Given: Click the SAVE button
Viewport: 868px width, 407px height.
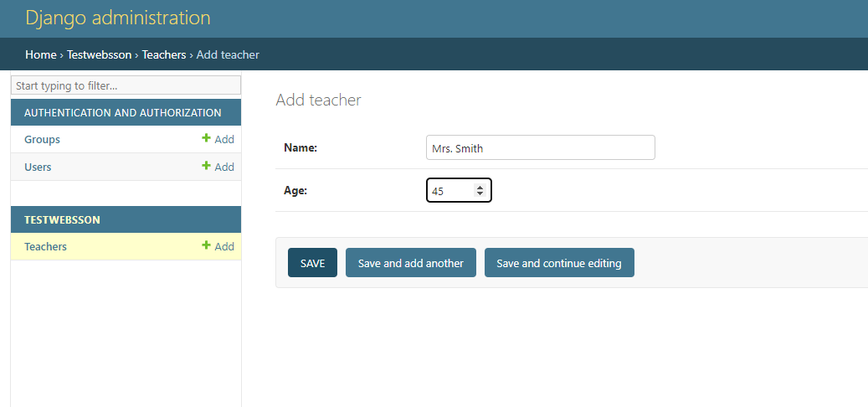Looking at the screenshot, I should [x=312, y=262].
